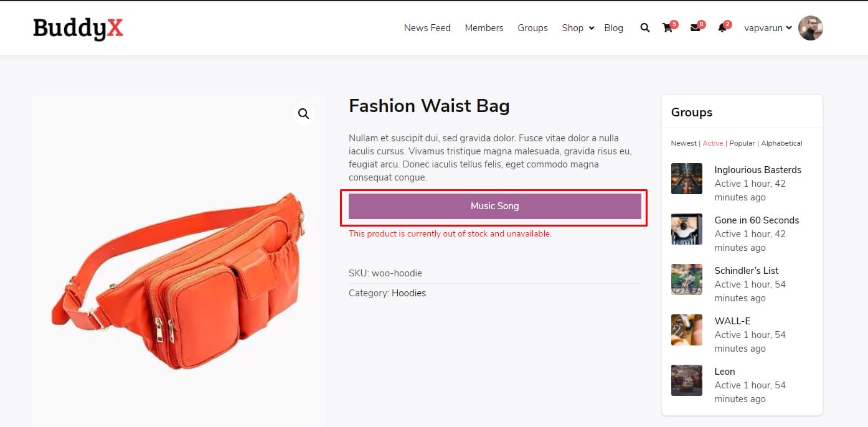Open the Hoodies category link

click(408, 293)
